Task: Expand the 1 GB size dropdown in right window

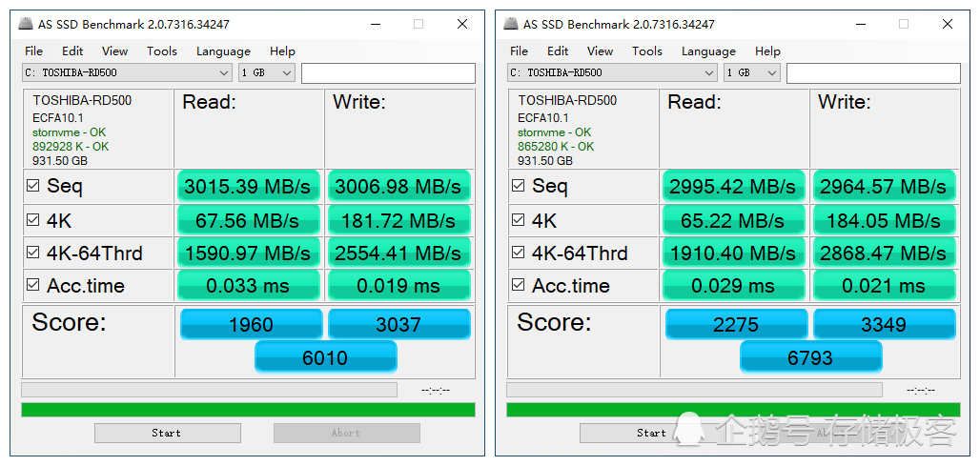Action: click(x=752, y=73)
